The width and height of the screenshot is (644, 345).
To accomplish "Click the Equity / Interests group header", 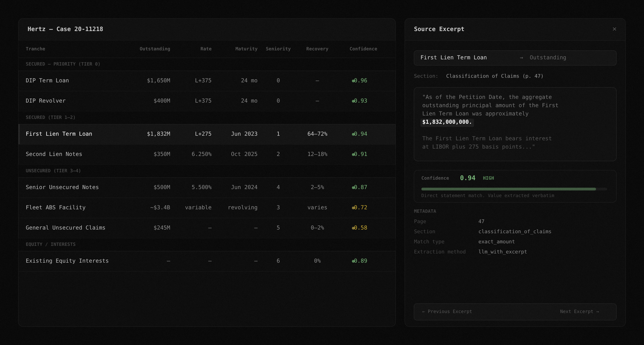I will [51, 244].
